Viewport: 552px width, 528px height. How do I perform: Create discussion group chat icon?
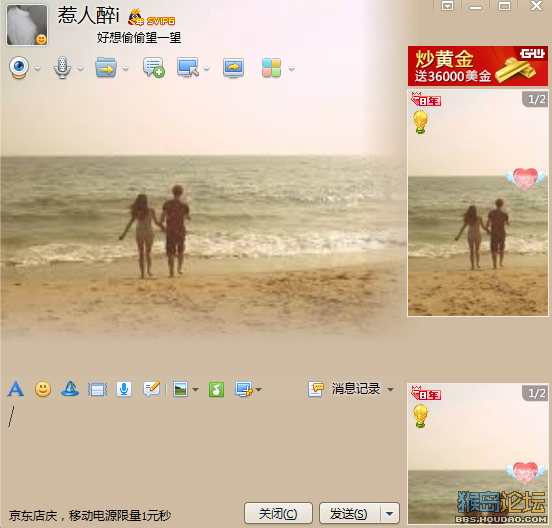pyautogui.click(x=153, y=67)
